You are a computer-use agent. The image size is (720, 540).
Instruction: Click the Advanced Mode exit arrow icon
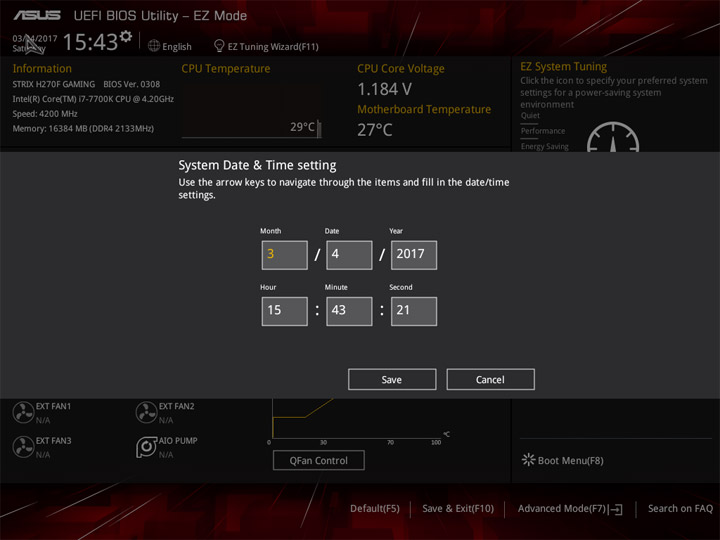click(x=615, y=509)
